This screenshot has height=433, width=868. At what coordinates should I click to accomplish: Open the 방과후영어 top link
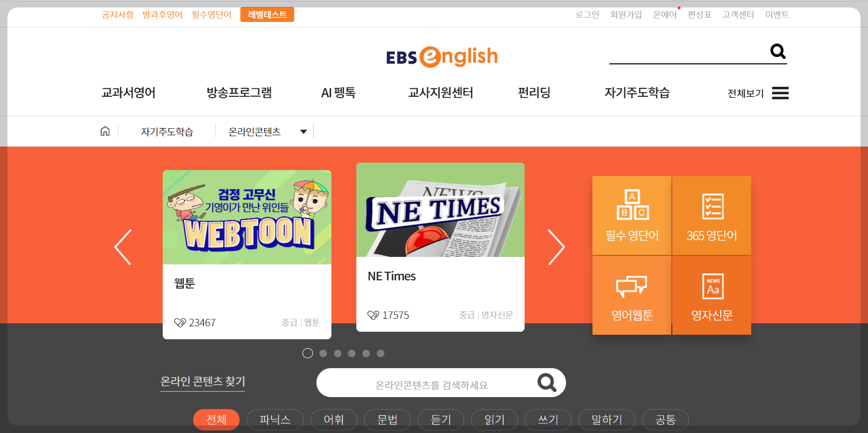[163, 14]
